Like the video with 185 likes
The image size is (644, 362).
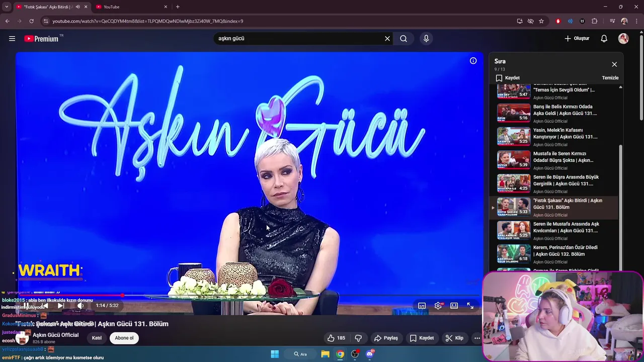click(336, 338)
